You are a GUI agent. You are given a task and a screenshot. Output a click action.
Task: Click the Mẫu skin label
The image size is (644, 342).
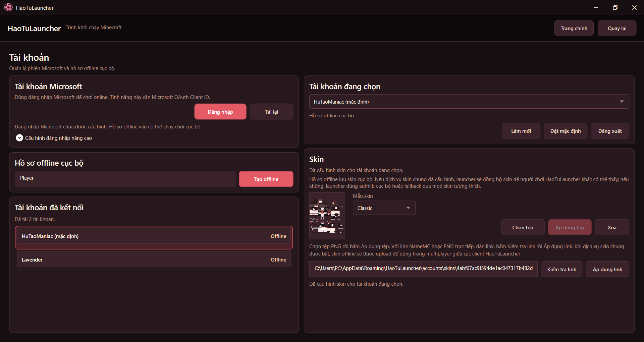[x=363, y=196]
